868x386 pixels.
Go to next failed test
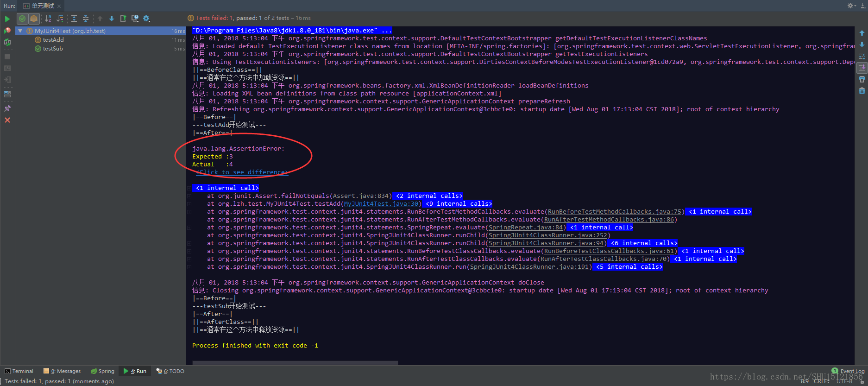[x=112, y=19]
